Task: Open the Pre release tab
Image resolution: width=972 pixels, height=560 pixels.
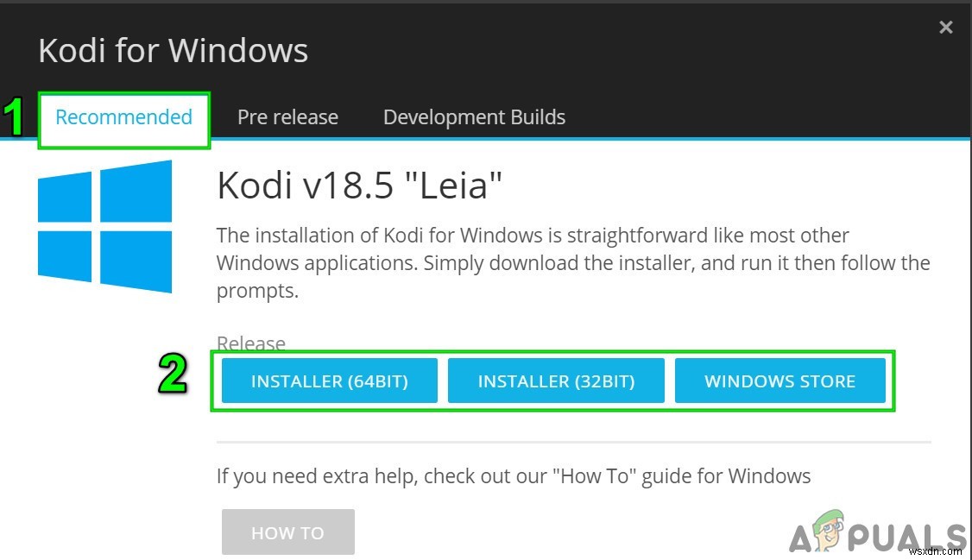Action: point(287,116)
